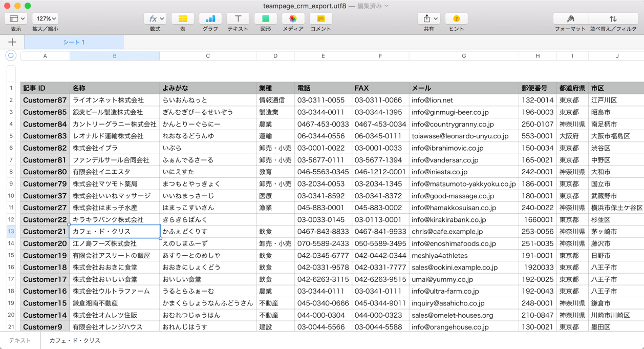The height and width of the screenshot is (349, 644).
Task: Open the 127% zoom dropdown
Action: click(x=45, y=19)
